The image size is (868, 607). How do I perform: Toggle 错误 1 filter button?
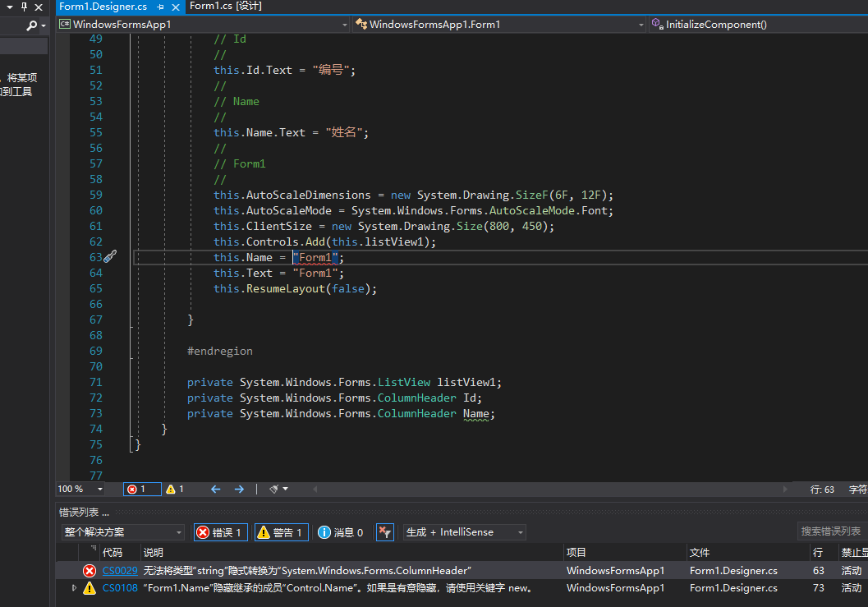[220, 532]
